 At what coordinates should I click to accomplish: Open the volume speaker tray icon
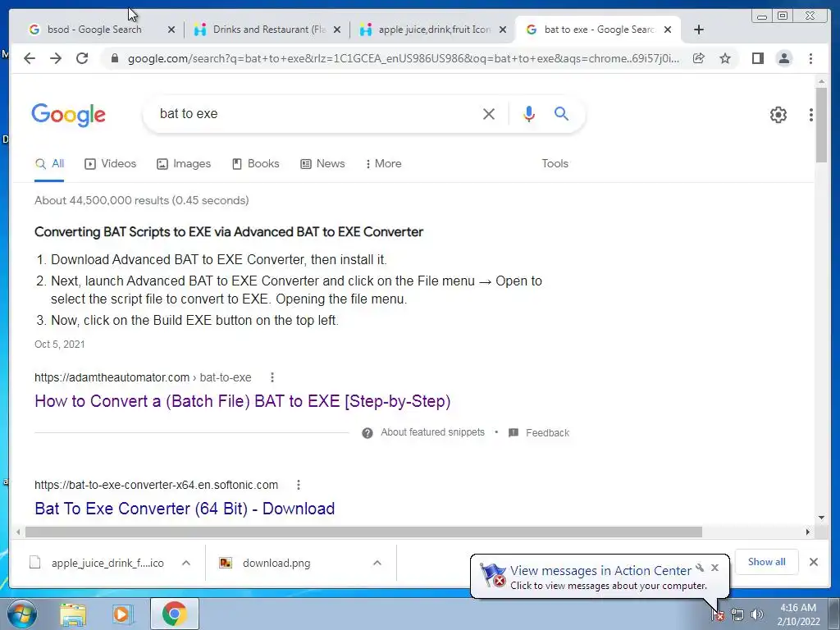coord(757,615)
